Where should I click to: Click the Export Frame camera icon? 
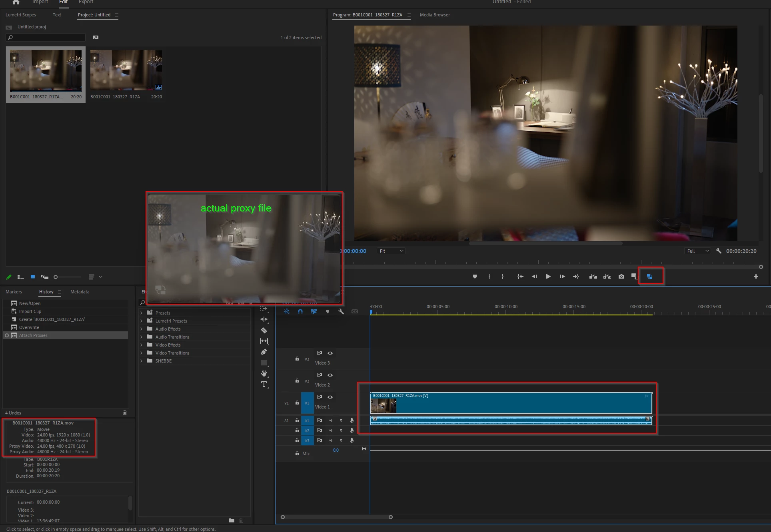click(x=621, y=277)
